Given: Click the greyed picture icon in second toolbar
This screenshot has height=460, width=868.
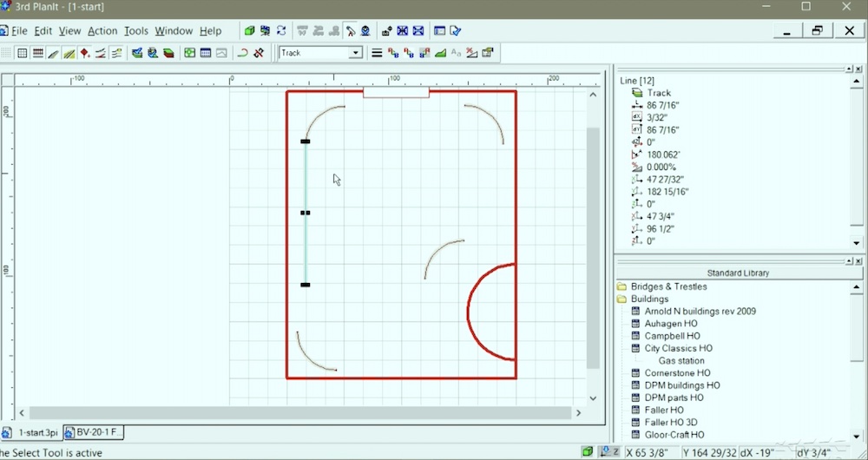Looking at the screenshot, I should click(x=221, y=53).
